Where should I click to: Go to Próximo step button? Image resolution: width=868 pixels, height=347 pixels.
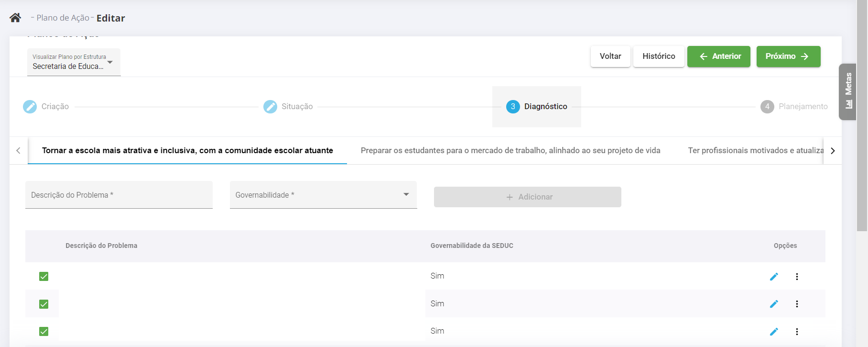tap(789, 56)
